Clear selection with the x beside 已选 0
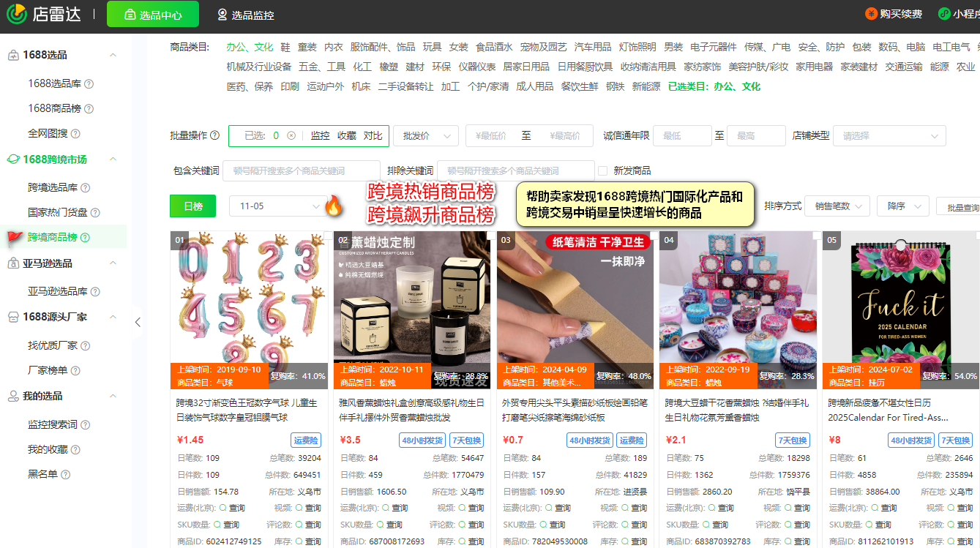Viewport: 980px width, 548px height. (293, 135)
